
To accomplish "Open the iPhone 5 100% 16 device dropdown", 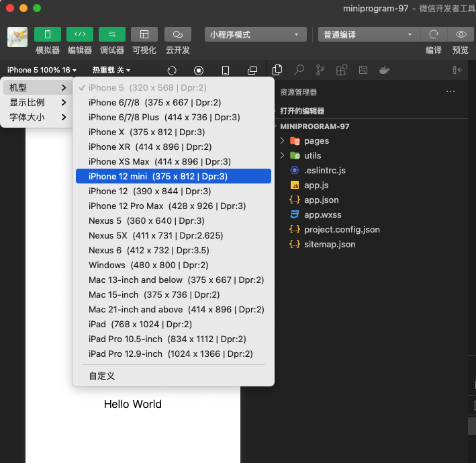I will [x=42, y=70].
